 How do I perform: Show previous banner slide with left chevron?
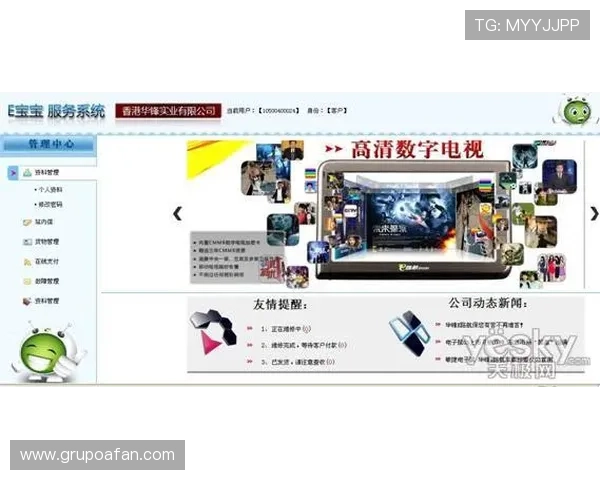177,214
